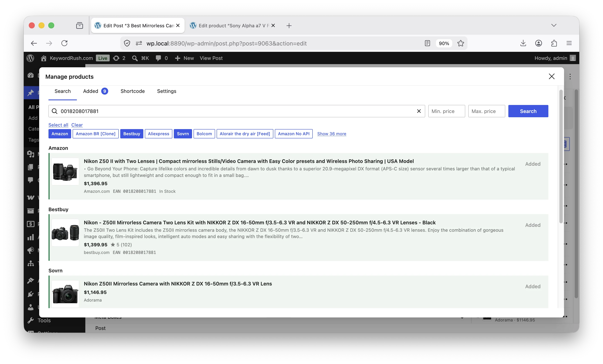Click the browser back arrow
This screenshot has height=364, width=603.
(x=34, y=43)
